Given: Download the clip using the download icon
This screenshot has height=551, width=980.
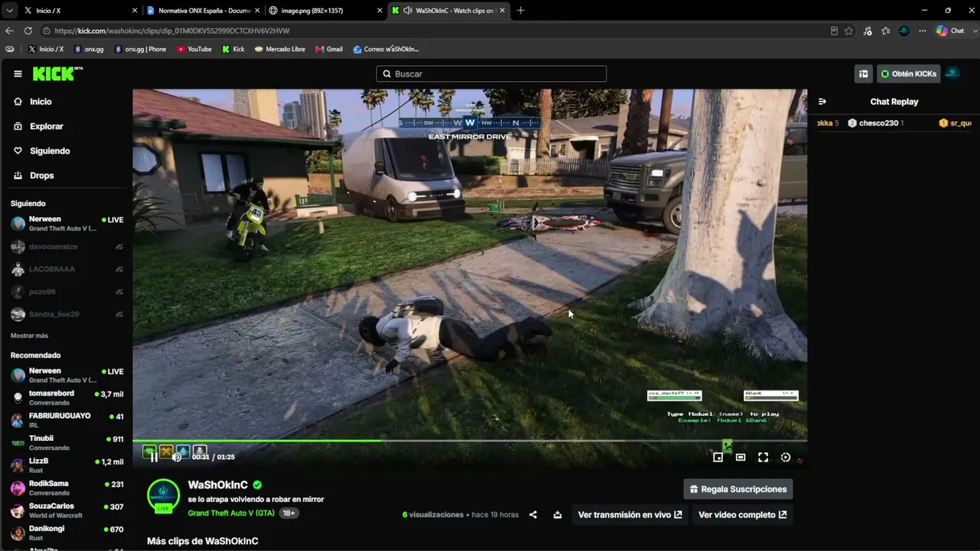Looking at the screenshot, I should point(557,514).
